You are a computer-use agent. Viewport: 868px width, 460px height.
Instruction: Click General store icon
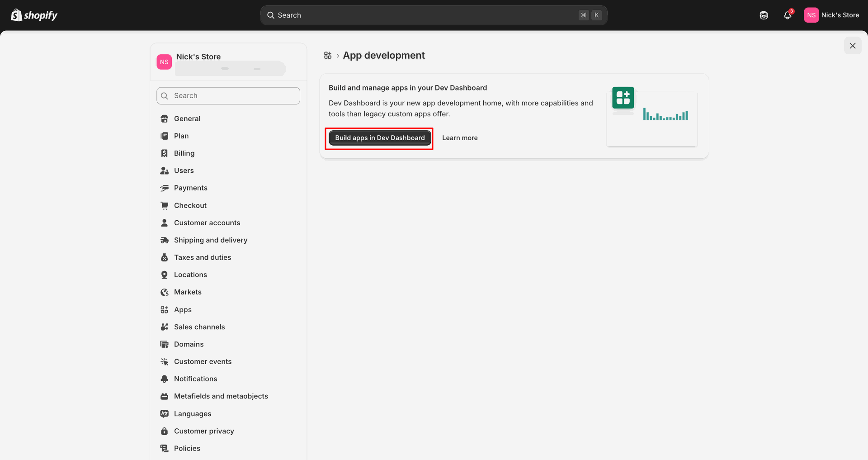[165, 119]
